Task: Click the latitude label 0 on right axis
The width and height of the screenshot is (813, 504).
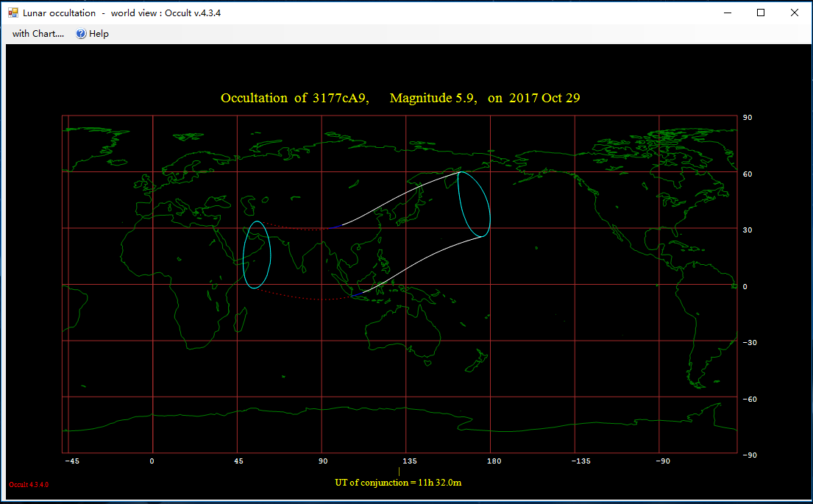Action: pyautogui.click(x=745, y=287)
